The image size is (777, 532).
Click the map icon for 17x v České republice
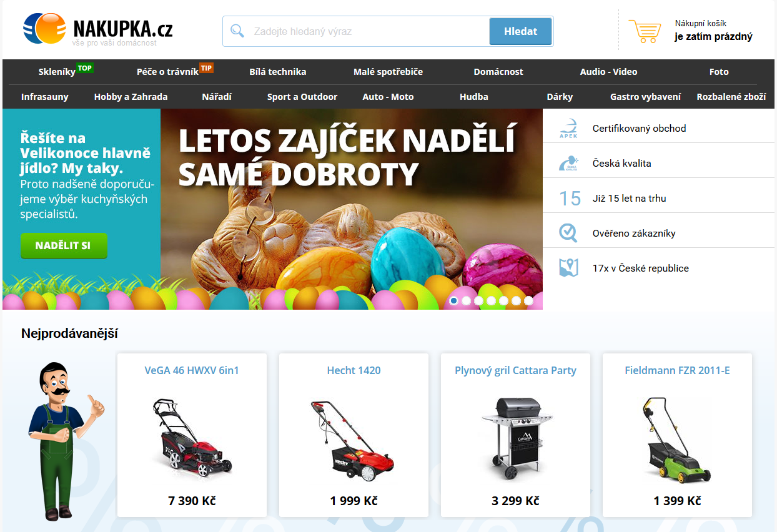[568, 268]
